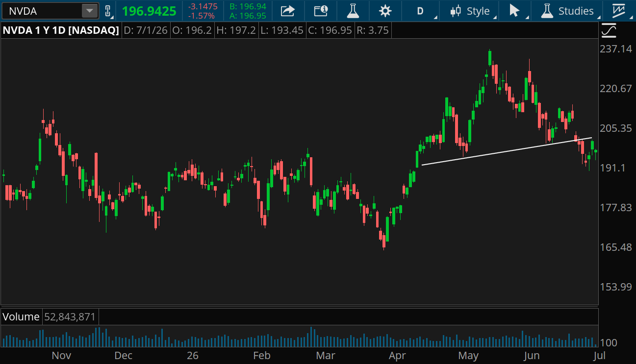The image size is (636, 364).
Task: Click the last price 196.9425
Action: pos(149,11)
